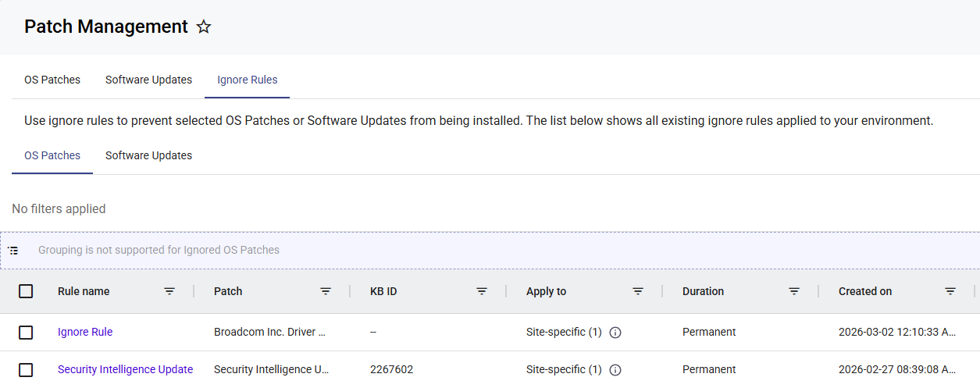Select the OS Patches sub-tab under Ignore Rules
This screenshot has width=980, height=388.
pos(52,155)
